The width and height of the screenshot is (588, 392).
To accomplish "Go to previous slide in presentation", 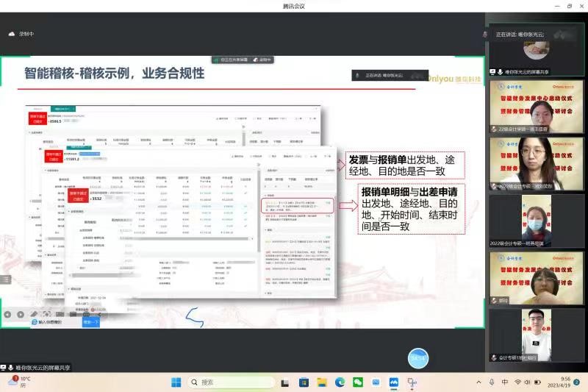I will pos(8,314).
